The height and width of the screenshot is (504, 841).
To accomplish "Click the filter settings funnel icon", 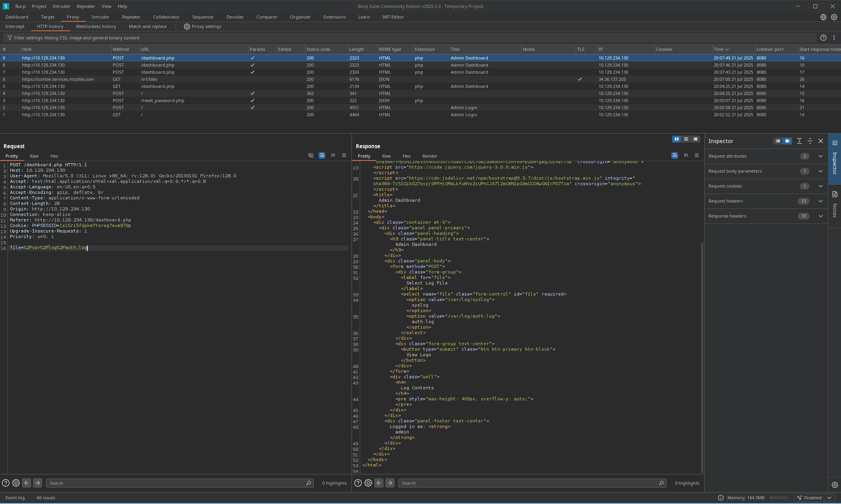I will (9, 38).
